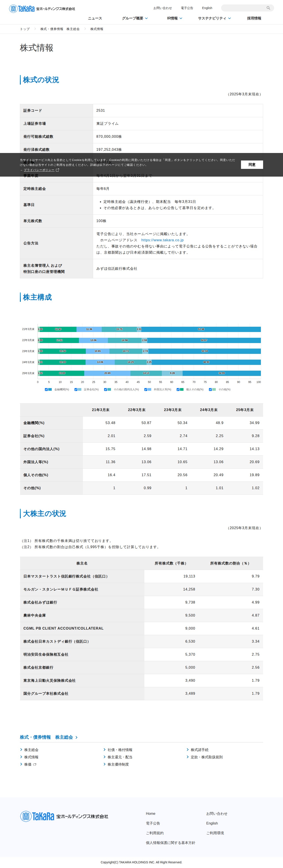The height and width of the screenshot is (868, 283).
Task: Open 個人情報保護に関する基本方針 footer link
Action: (x=170, y=843)
